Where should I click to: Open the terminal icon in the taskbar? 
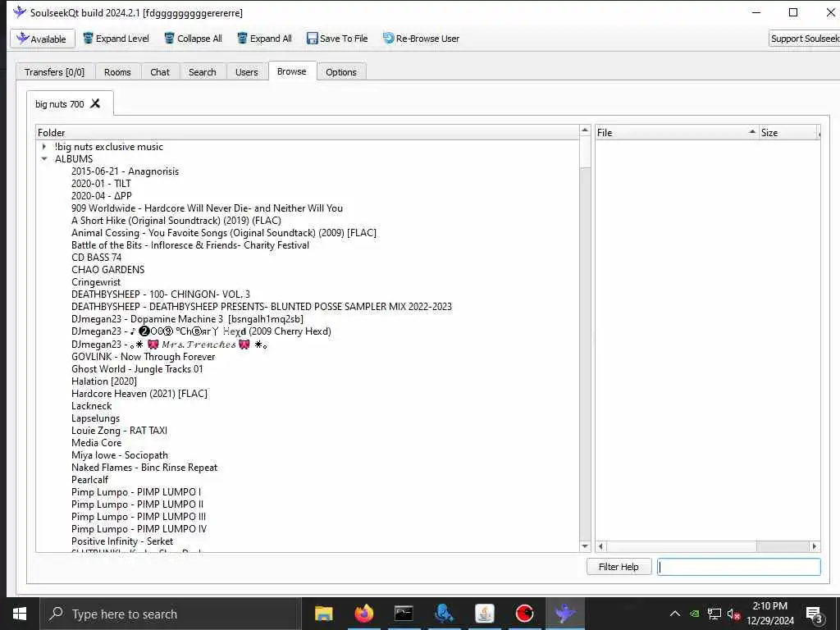(404, 614)
